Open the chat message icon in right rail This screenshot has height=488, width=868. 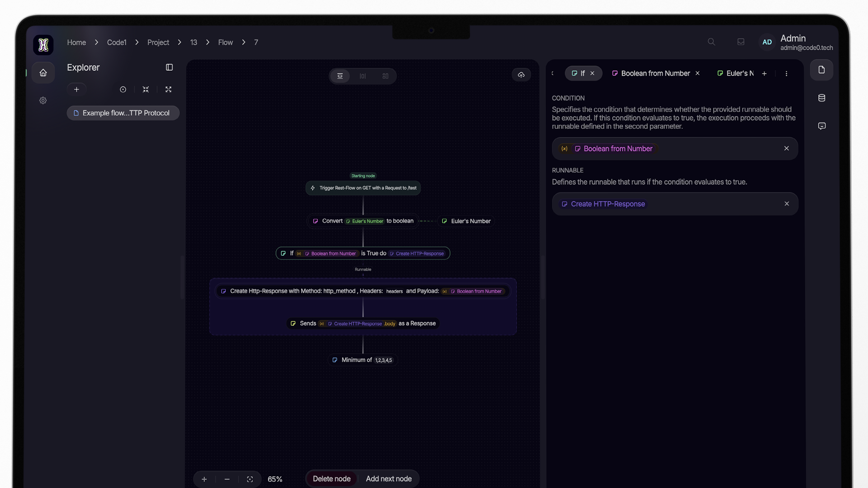[x=821, y=126]
